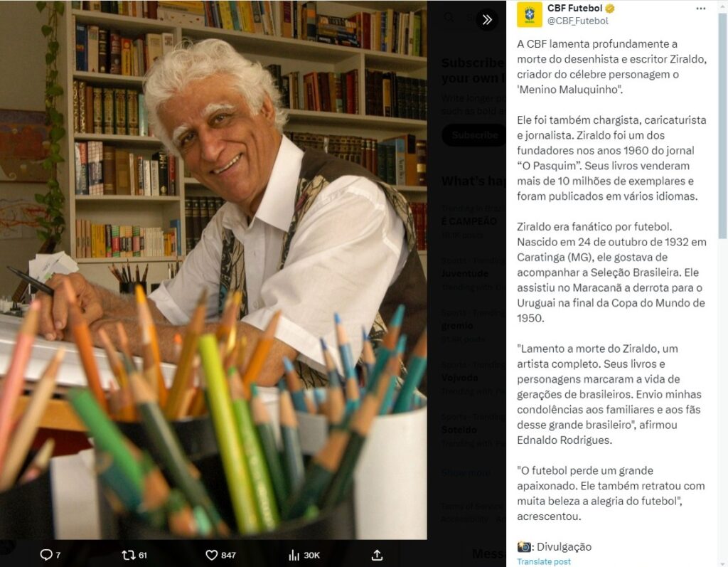Screen dimensions: 728x567
Task: Share the post via upload icon
Action: [x=377, y=555]
